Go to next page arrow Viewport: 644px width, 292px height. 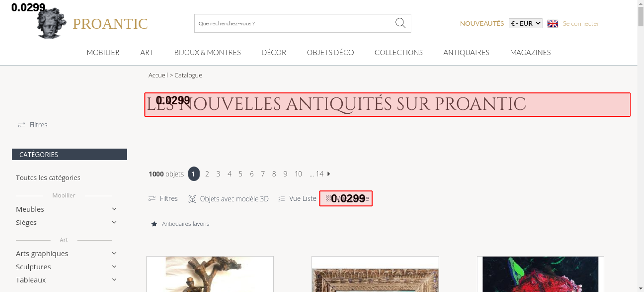329,174
